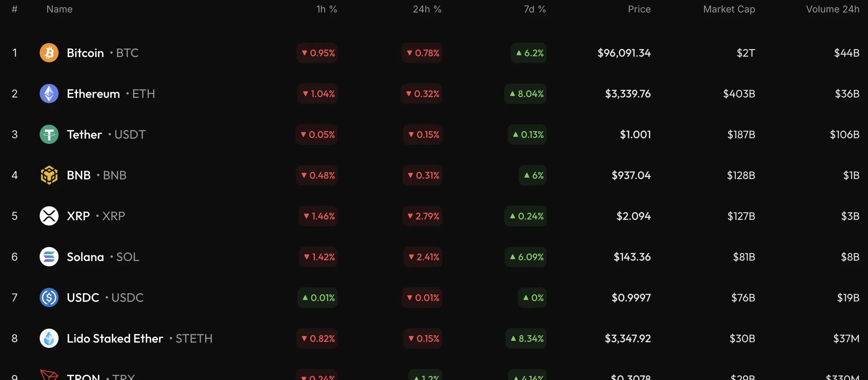This screenshot has width=868, height=380.
Task: Sort table by 7d % column
Action: pos(534,9)
